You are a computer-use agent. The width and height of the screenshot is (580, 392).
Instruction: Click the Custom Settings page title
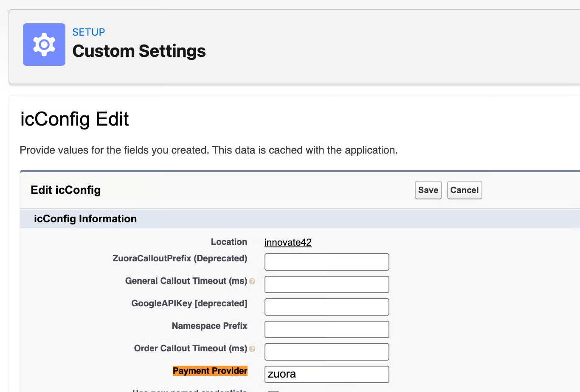point(139,51)
